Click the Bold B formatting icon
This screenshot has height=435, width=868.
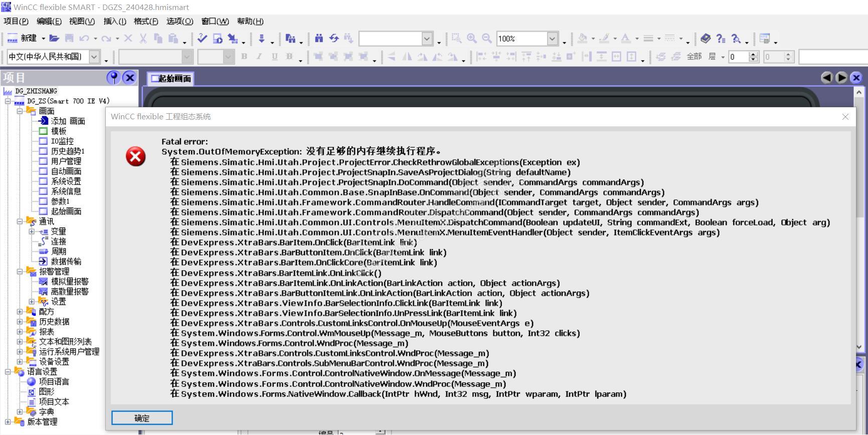pyautogui.click(x=244, y=57)
